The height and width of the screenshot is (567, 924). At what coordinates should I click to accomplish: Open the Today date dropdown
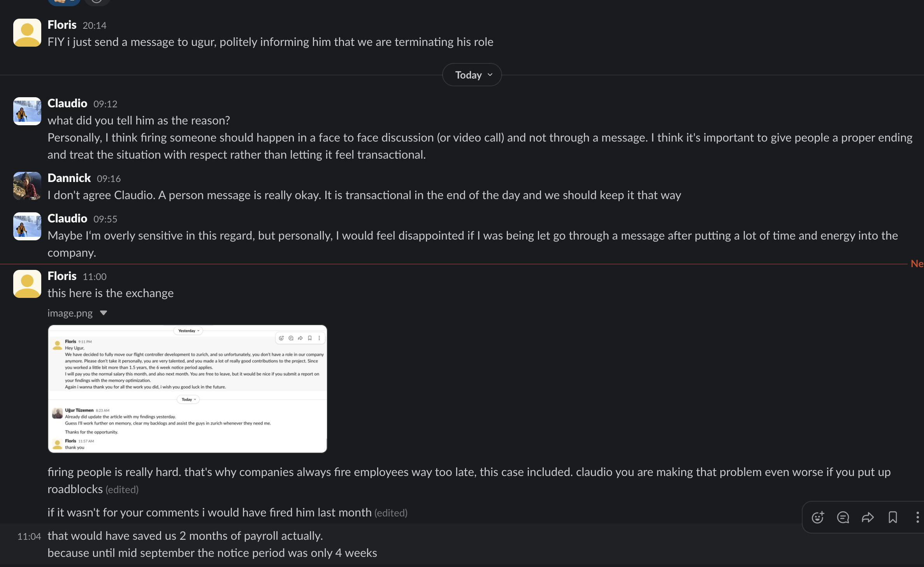tap(472, 75)
